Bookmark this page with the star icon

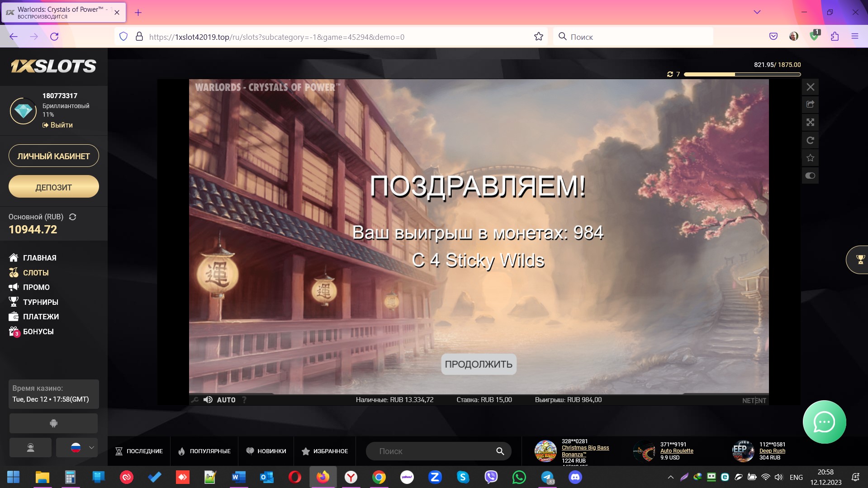pyautogui.click(x=538, y=37)
